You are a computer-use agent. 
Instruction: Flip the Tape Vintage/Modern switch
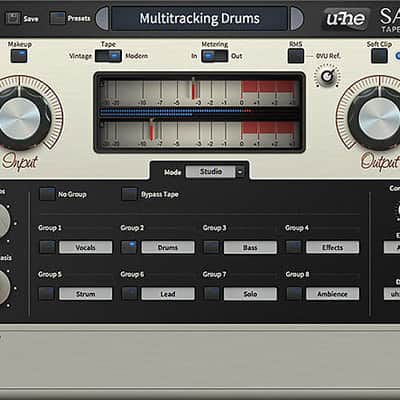click(108, 56)
